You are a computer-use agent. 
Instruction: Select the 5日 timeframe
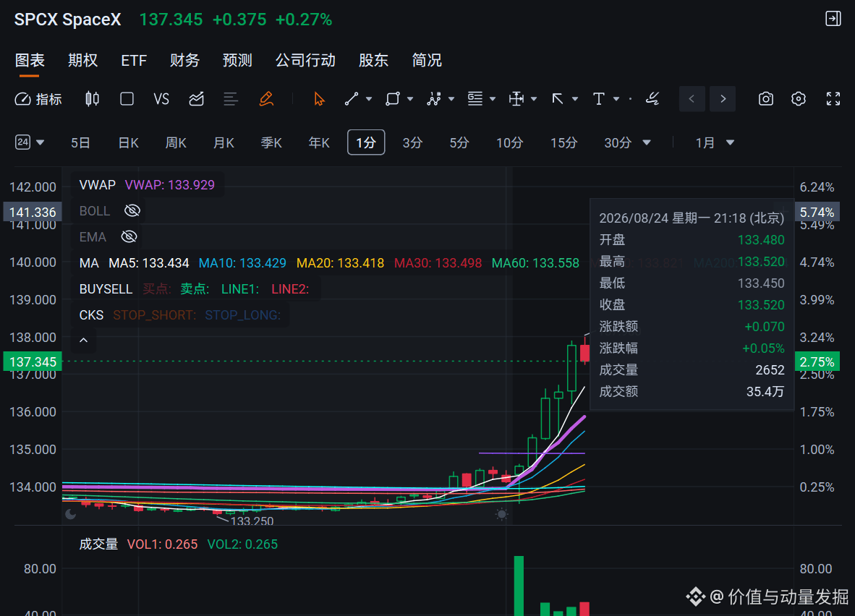pyautogui.click(x=81, y=143)
